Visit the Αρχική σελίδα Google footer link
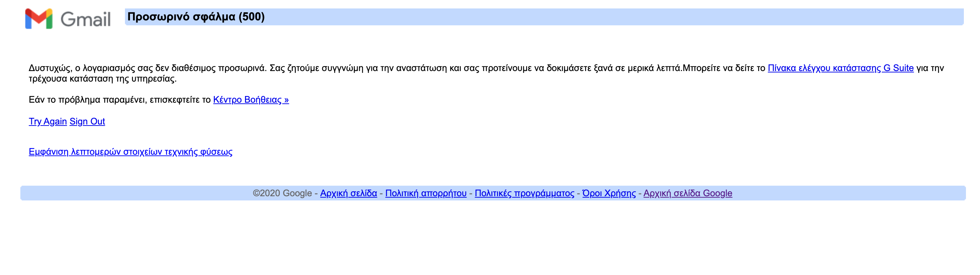The image size is (980, 275). click(688, 193)
